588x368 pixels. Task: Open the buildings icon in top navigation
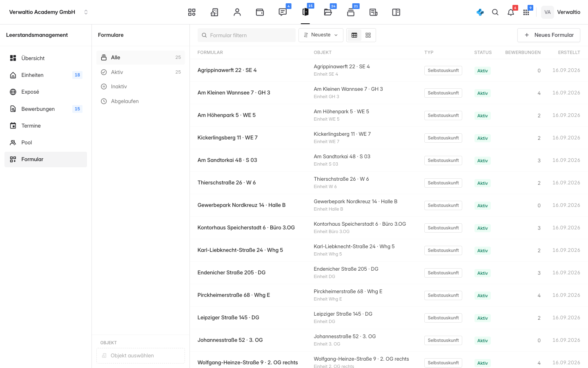[214, 12]
